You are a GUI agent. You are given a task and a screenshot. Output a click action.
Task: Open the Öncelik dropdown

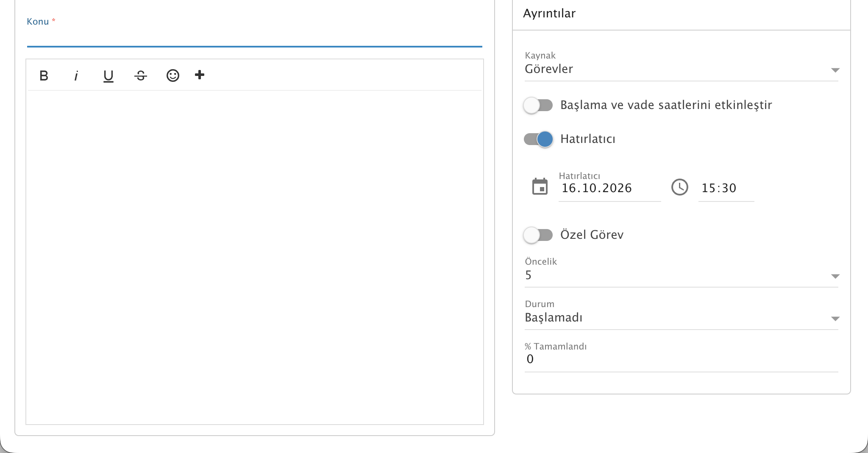point(682,275)
